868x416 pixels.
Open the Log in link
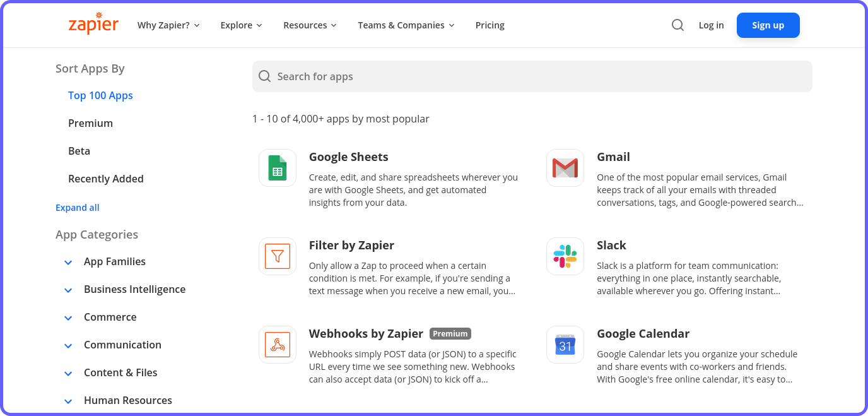click(x=711, y=25)
